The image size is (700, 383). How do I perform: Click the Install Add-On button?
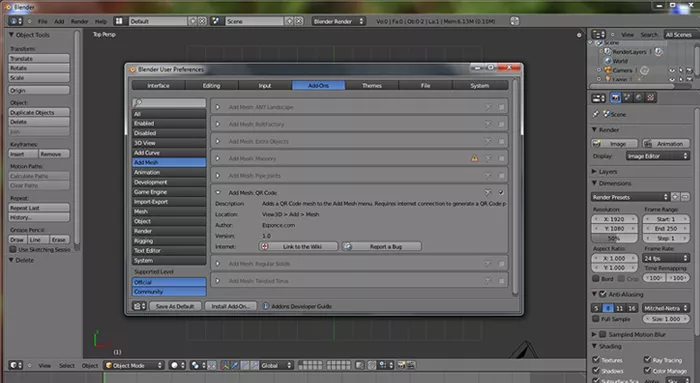[x=231, y=306]
